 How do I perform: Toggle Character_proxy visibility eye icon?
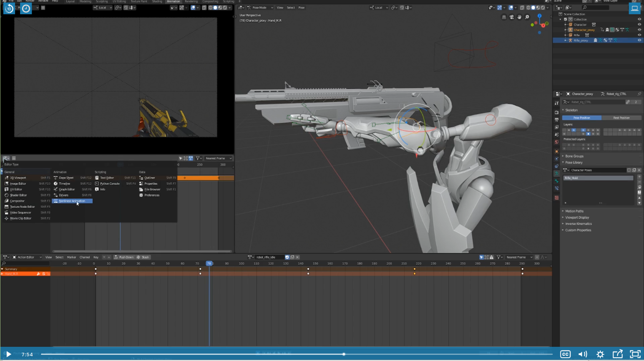[639, 30]
